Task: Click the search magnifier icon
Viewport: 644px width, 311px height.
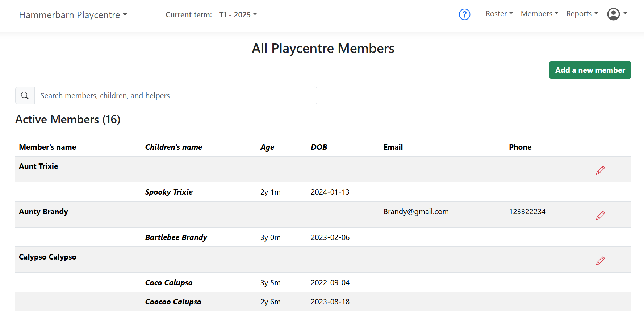Action: coord(25,96)
